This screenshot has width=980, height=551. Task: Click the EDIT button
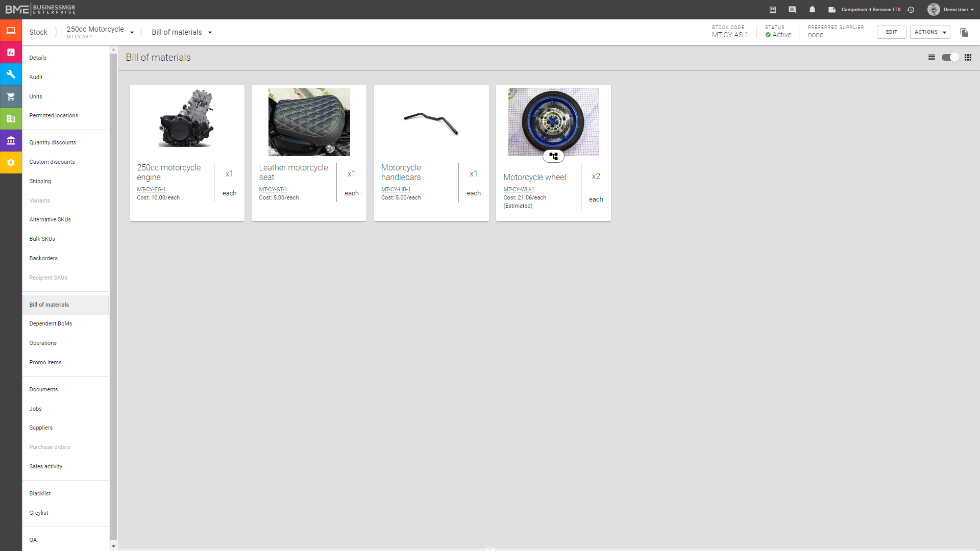[x=891, y=32]
